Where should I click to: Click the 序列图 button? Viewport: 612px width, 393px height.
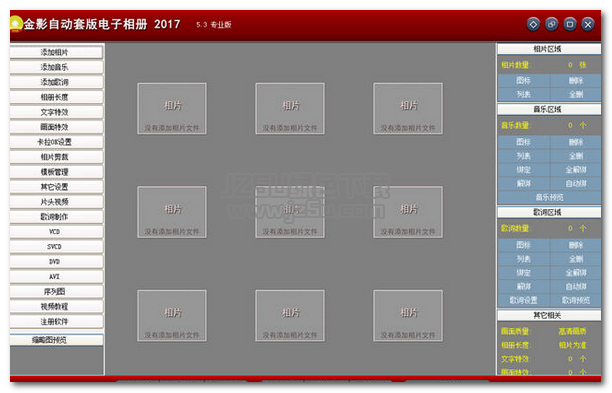tap(56, 292)
